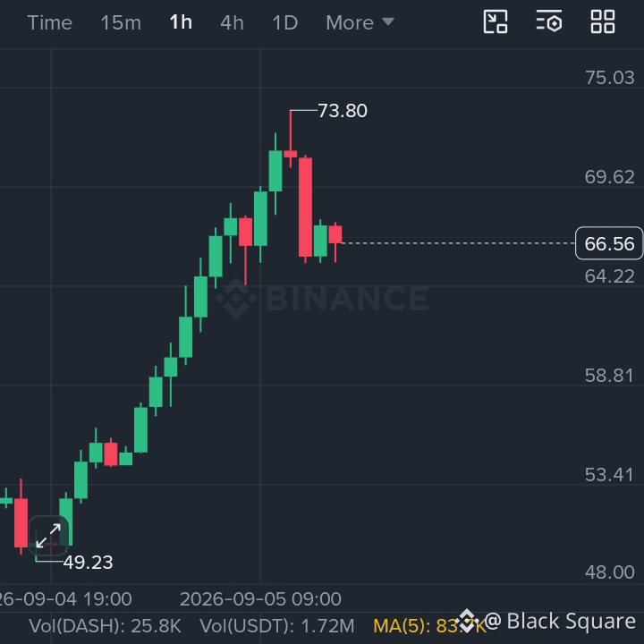
Task: Select the 1D interval
Action: [x=285, y=22]
